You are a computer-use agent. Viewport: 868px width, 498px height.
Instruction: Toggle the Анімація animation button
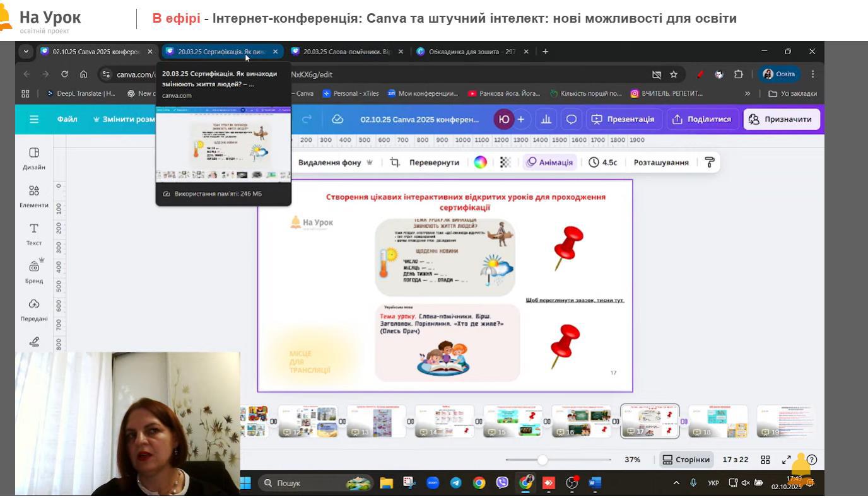550,163
